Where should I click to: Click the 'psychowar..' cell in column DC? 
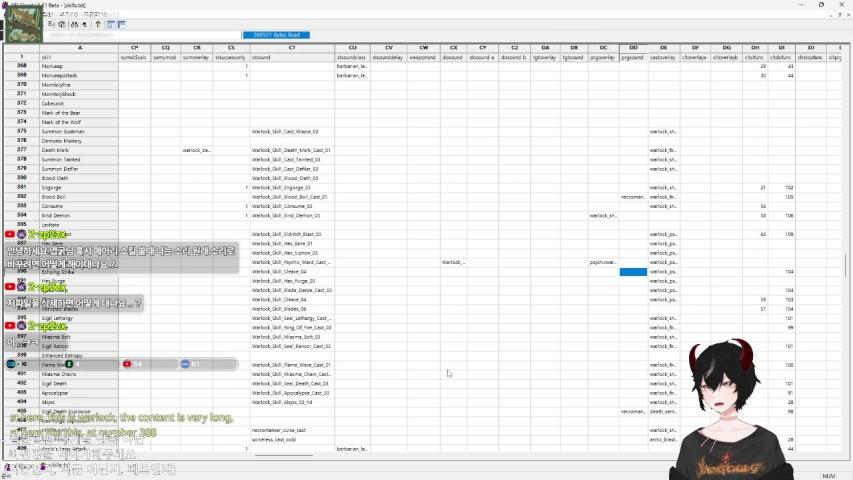tap(603, 262)
